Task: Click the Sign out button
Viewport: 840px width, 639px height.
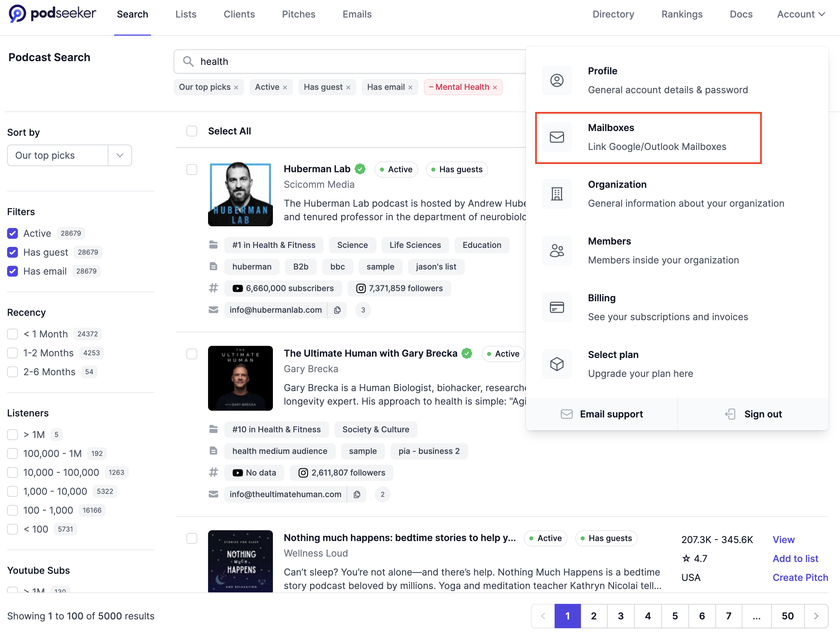Action: pyautogui.click(x=753, y=414)
